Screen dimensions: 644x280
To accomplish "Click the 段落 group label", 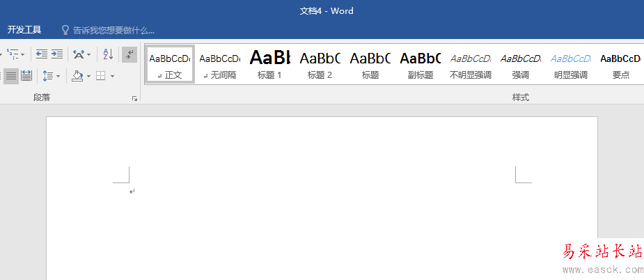I will tap(42, 98).
